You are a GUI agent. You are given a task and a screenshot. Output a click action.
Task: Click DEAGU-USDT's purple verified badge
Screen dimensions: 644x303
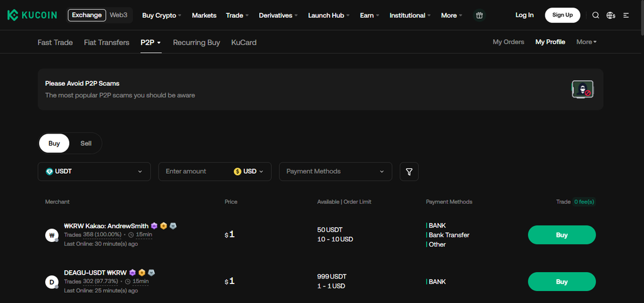132,272
